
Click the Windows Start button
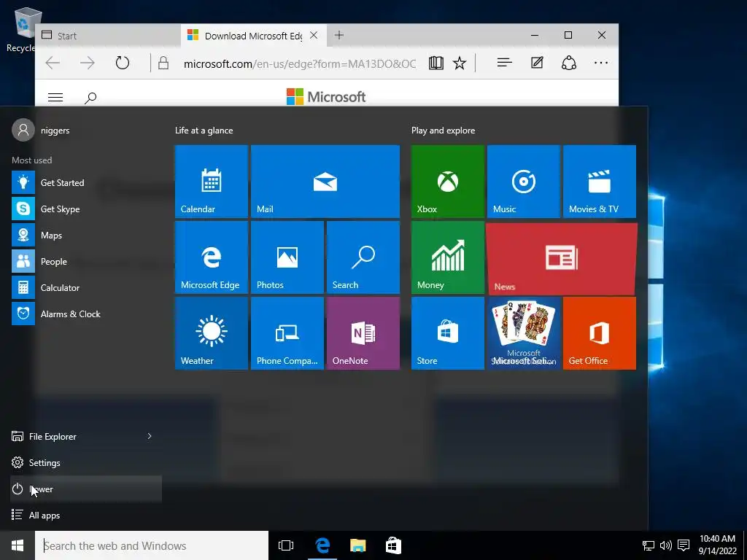(18, 545)
